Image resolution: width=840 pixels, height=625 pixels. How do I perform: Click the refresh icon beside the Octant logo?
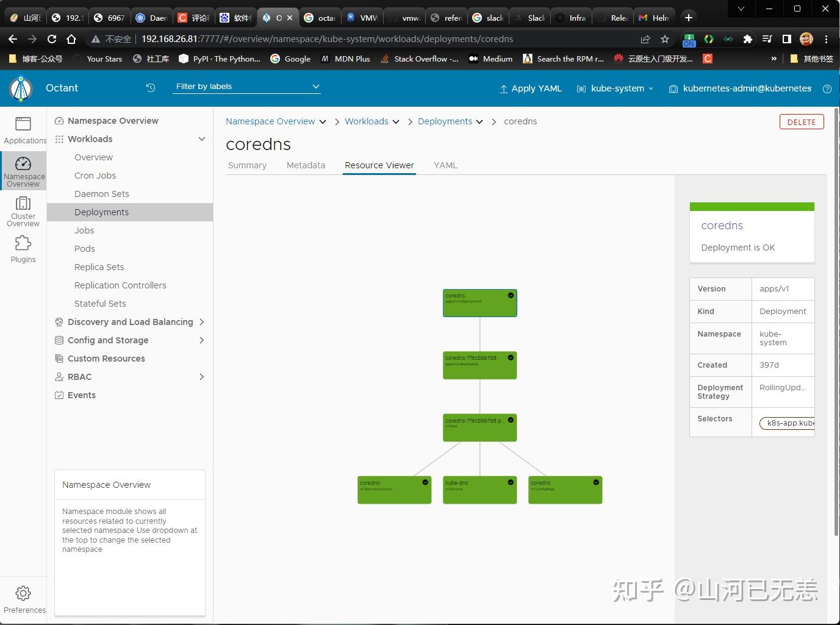pyautogui.click(x=150, y=87)
